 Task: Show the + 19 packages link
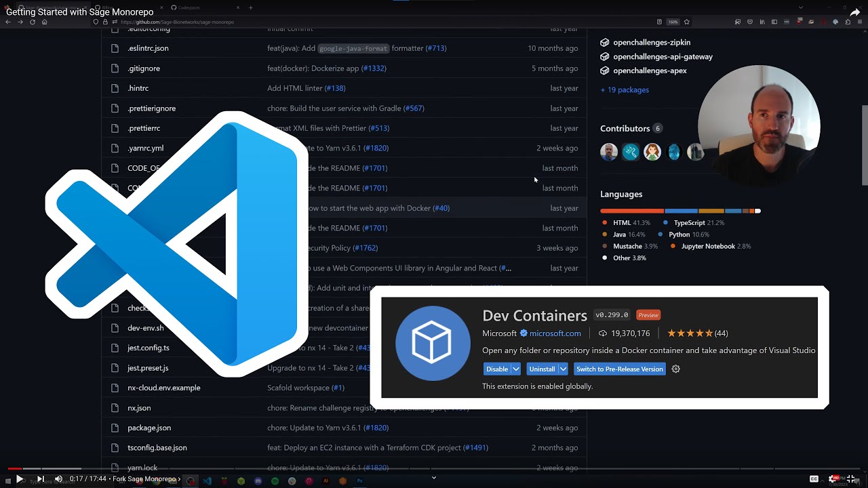point(625,90)
